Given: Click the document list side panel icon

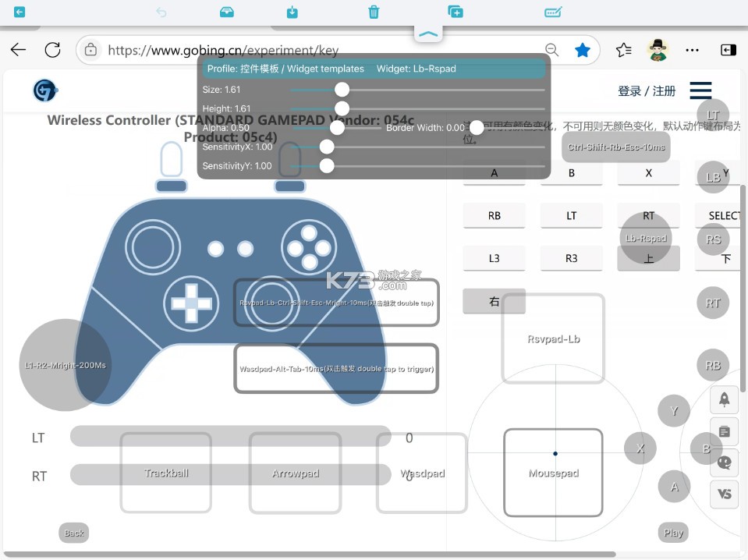Looking at the screenshot, I should pos(724,431).
